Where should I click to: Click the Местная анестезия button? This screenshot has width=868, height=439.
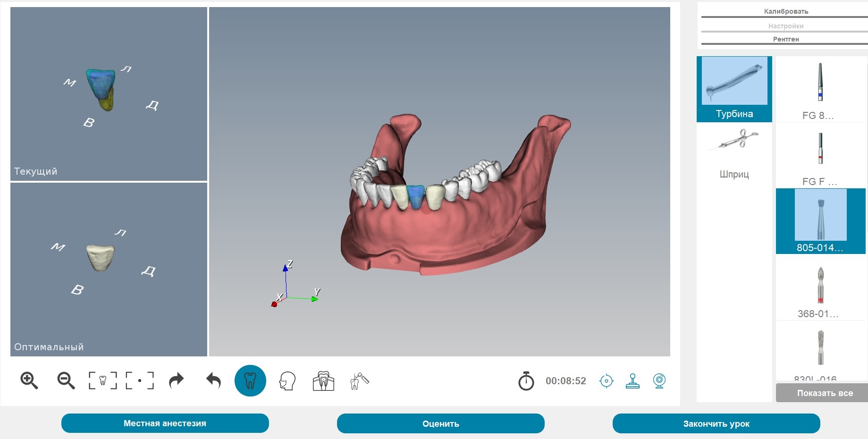(x=165, y=423)
